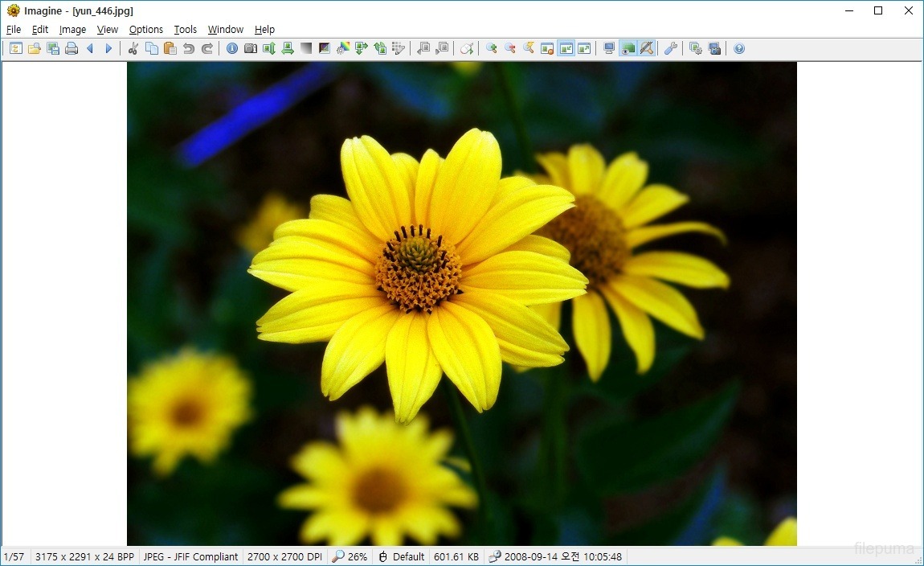The width and height of the screenshot is (924, 566).
Task: Click the Open file folder icon
Action: pos(35,49)
